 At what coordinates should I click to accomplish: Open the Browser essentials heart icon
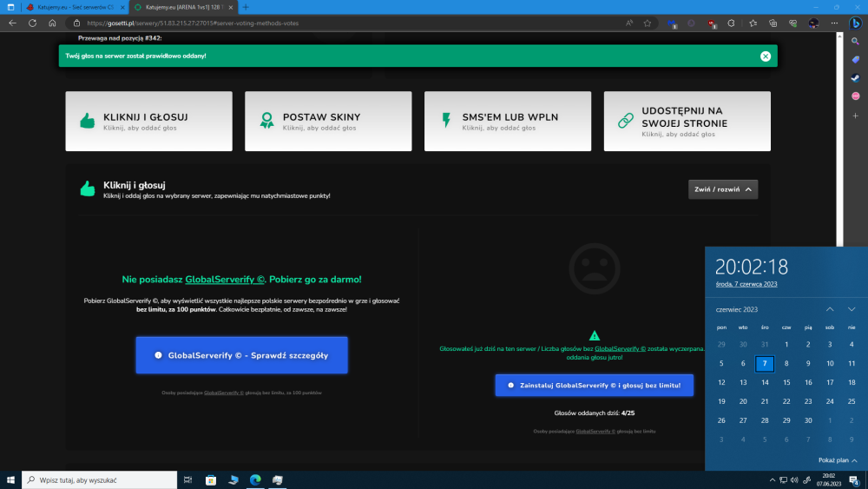click(792, 23)
